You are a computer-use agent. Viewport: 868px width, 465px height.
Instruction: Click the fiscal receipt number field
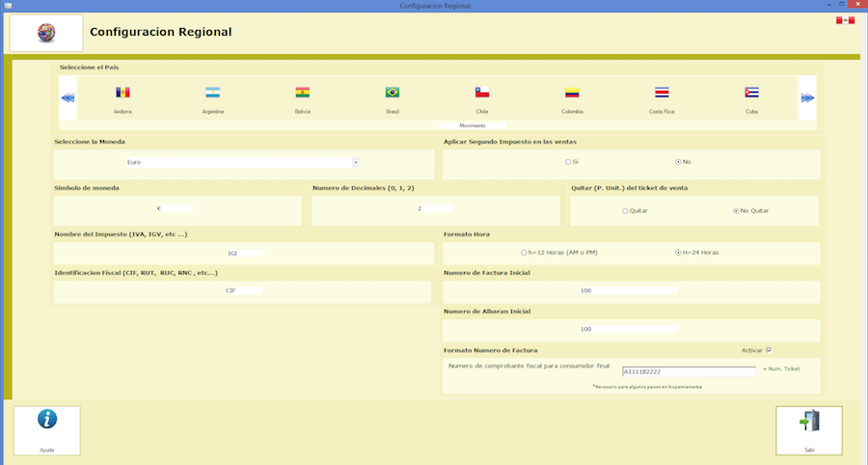click(x=689, y=371)
